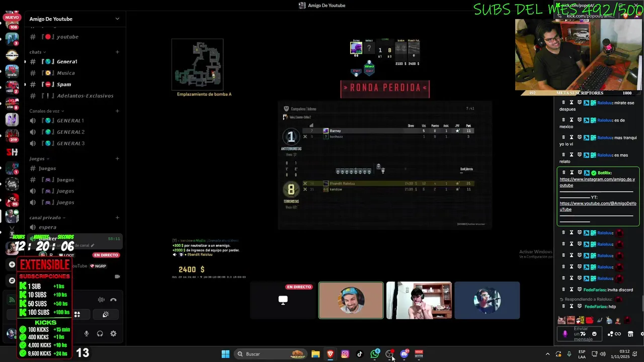Add a channel to canal privado
The image size is (644, 362).
117,218
